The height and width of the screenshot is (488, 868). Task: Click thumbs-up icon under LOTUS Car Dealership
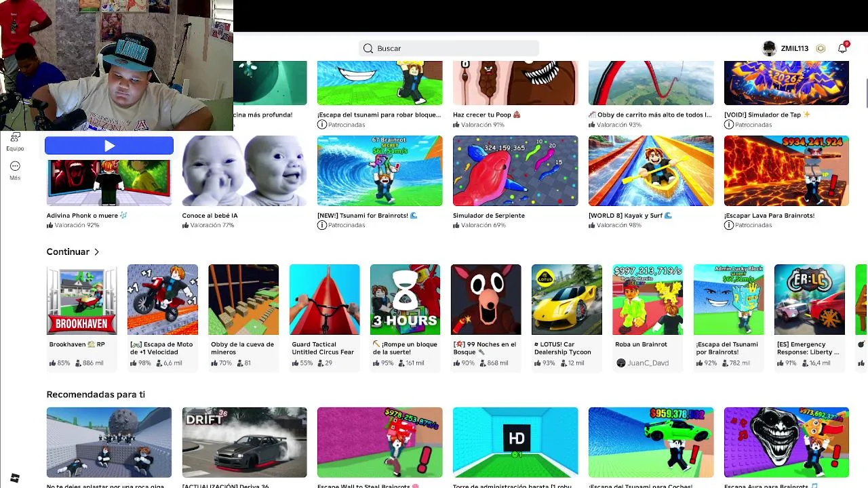click(538, 363)
